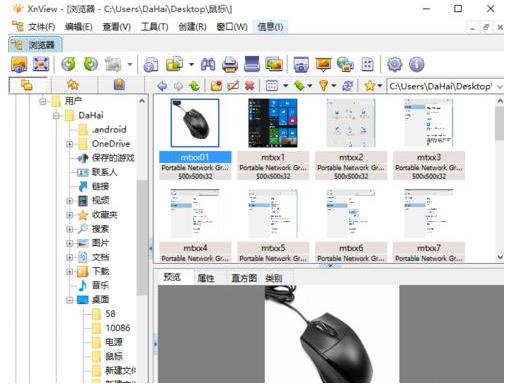The width and height of the screenshot is (508, 384).
Task: Open the batch convert dropdown arrow
Action: (191, 64)
